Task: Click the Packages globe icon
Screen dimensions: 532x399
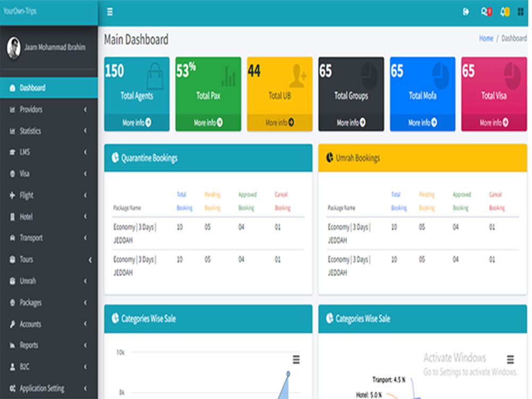Action: 12,302
